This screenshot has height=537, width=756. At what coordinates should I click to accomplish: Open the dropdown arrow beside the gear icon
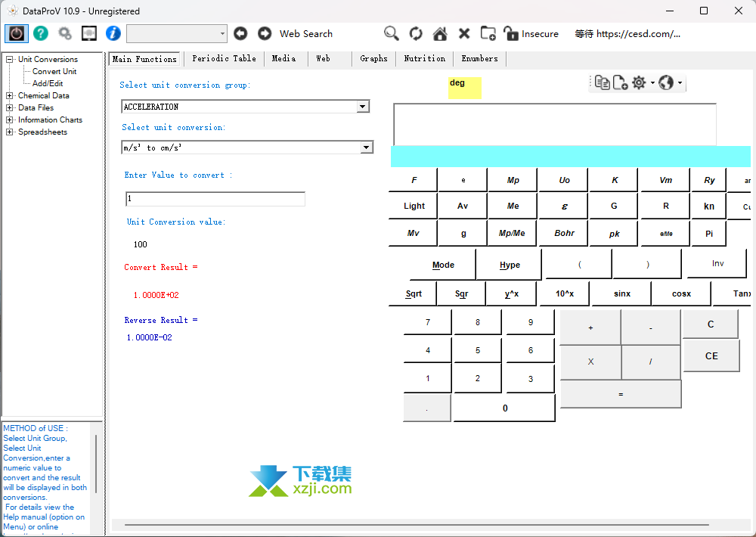click(652, 82)
